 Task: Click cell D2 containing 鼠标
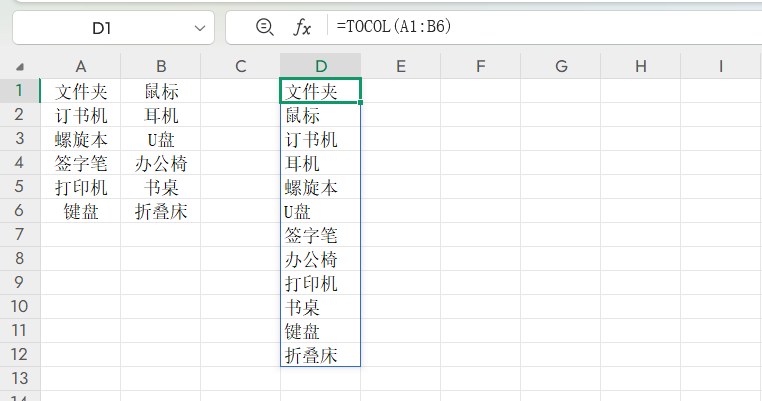321,115
